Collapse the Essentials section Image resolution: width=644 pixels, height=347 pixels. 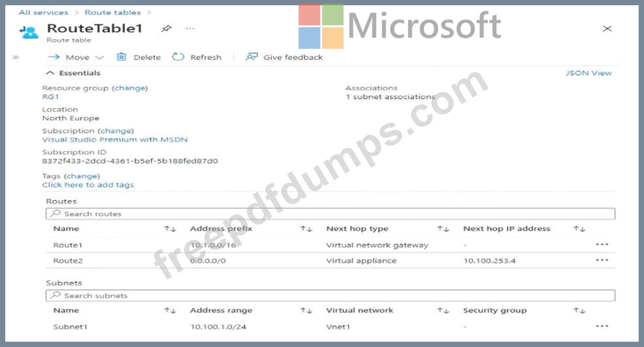tap(51, 73)
